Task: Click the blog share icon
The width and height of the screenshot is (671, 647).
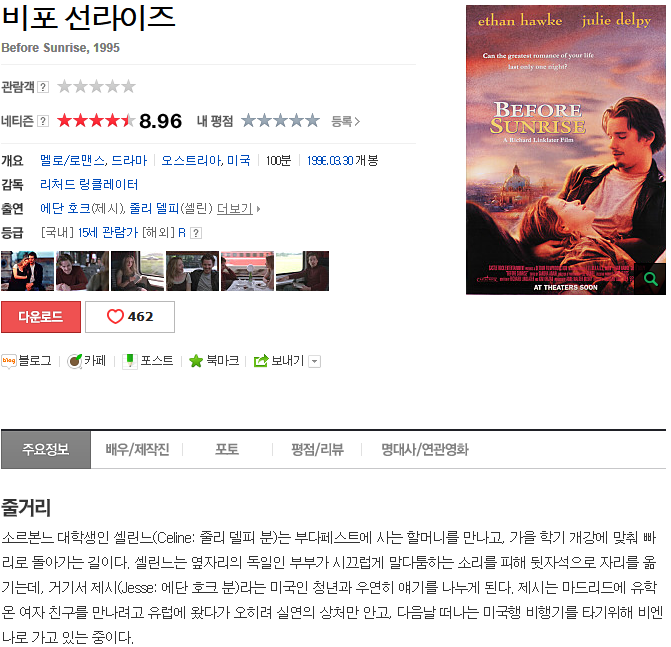Action: click(x=9, y=361)
